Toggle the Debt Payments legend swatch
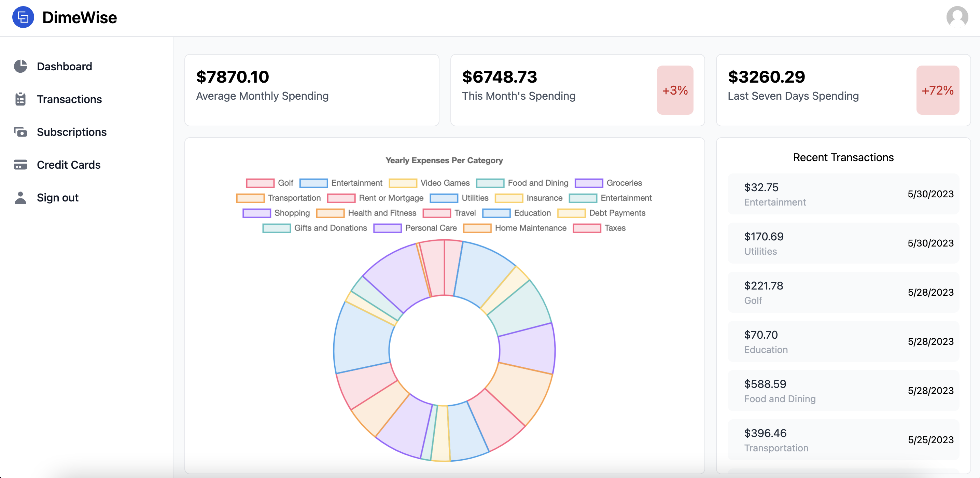 point(571,213)
